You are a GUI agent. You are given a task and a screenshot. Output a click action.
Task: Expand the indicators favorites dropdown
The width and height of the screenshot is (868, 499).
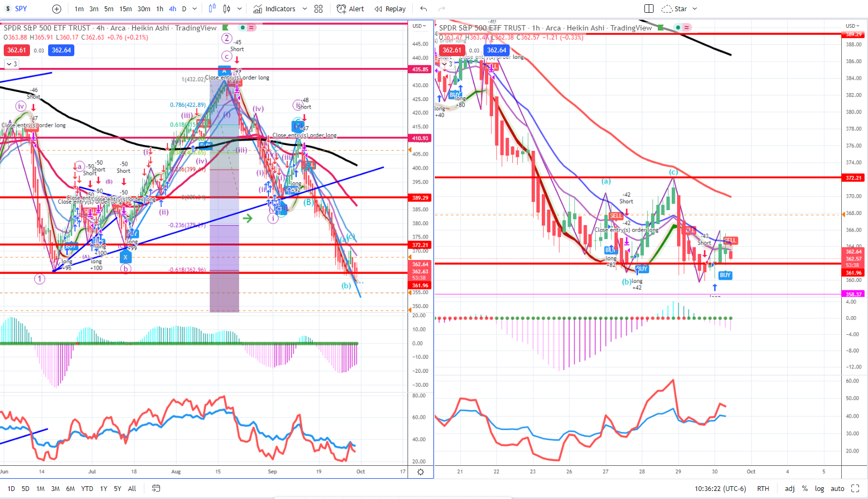point(305,9)
